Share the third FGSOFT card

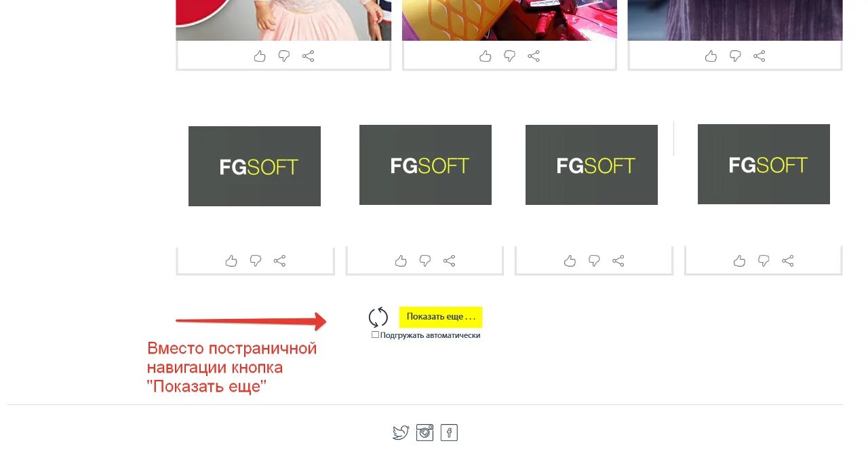[x=618, y=261]
